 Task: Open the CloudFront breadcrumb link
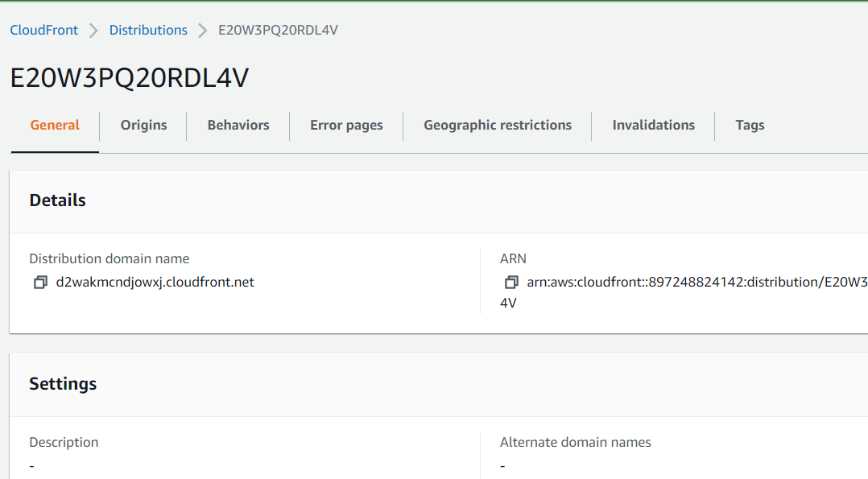pyautogui.click(x=43, y=30)
